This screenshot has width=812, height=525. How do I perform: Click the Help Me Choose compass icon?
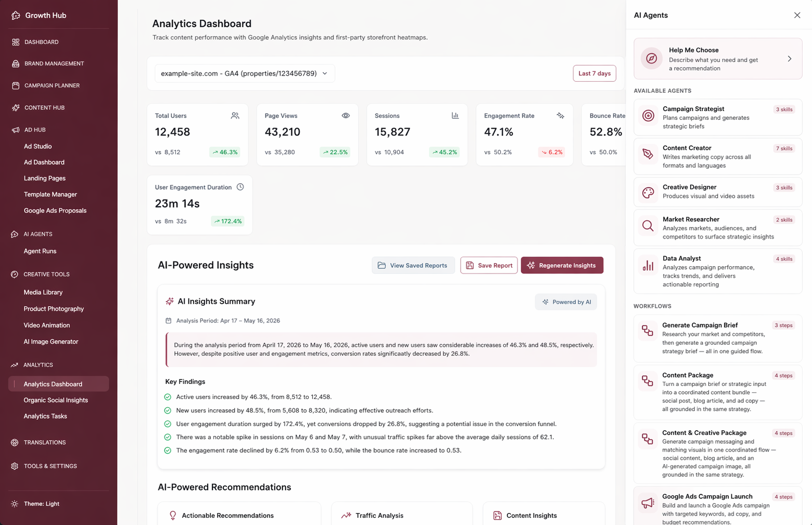tap(651, 59)
